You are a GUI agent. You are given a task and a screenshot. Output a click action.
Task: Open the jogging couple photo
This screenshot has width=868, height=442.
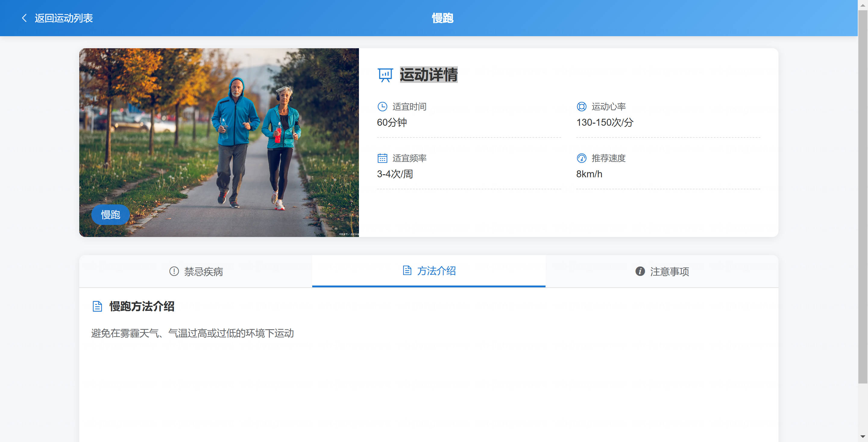tap(219, 142)
